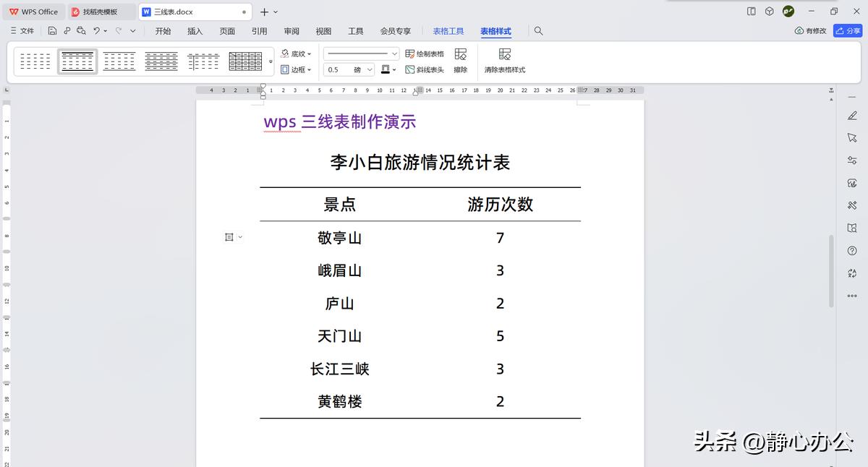Open the 边框 border dropdown
This screenshot has height=467, width=868.
click(x=297, y=69)
